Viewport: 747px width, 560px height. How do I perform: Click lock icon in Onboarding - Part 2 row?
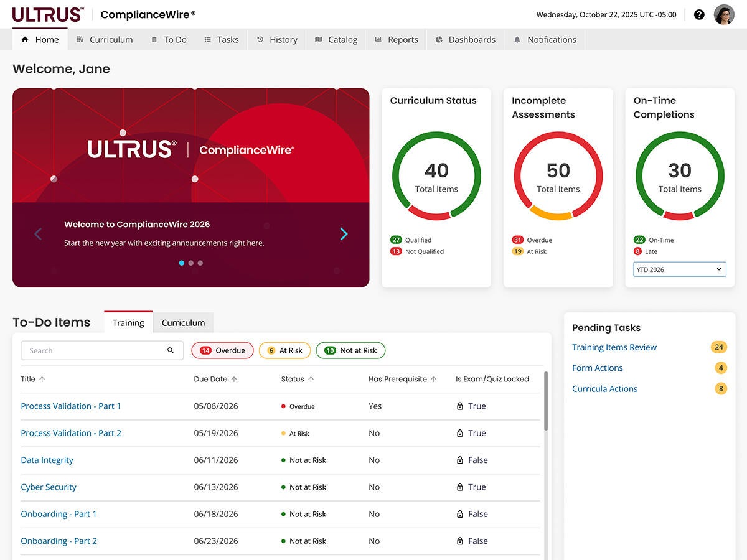tap(460, 541)
